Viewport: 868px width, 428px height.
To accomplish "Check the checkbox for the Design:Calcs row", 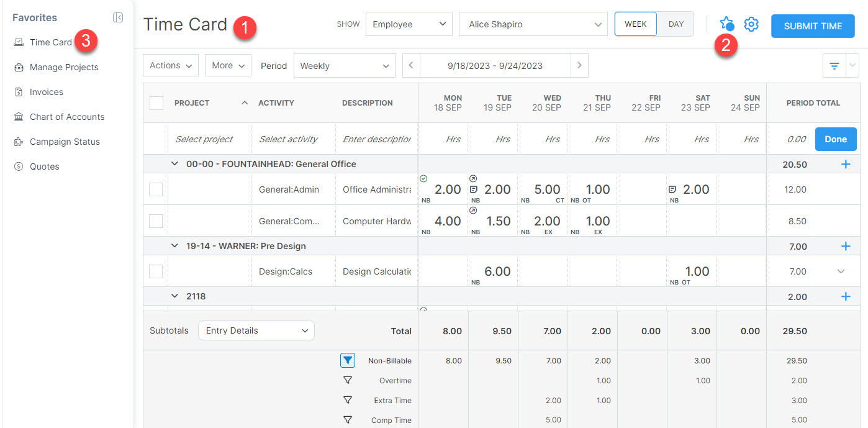I will (x=156, y=271).
